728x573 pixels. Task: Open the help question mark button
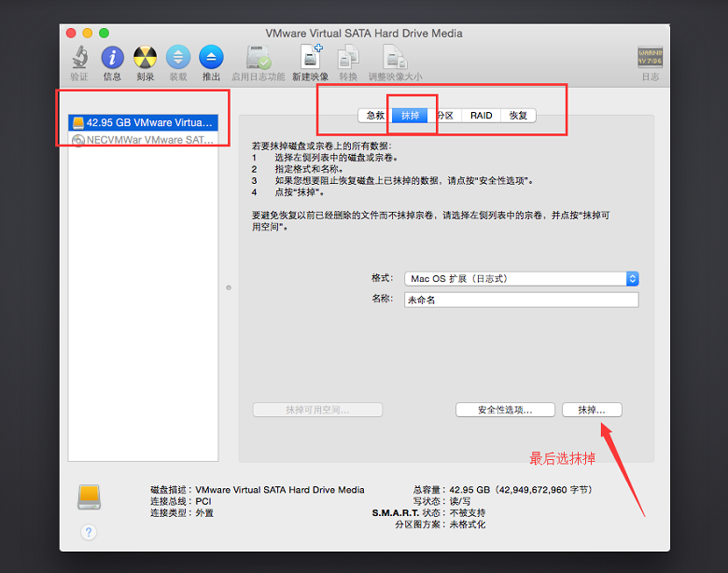[x=89, y=532]
